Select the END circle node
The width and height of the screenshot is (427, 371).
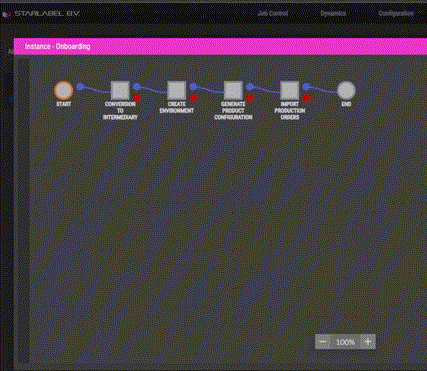pos(346,90)
